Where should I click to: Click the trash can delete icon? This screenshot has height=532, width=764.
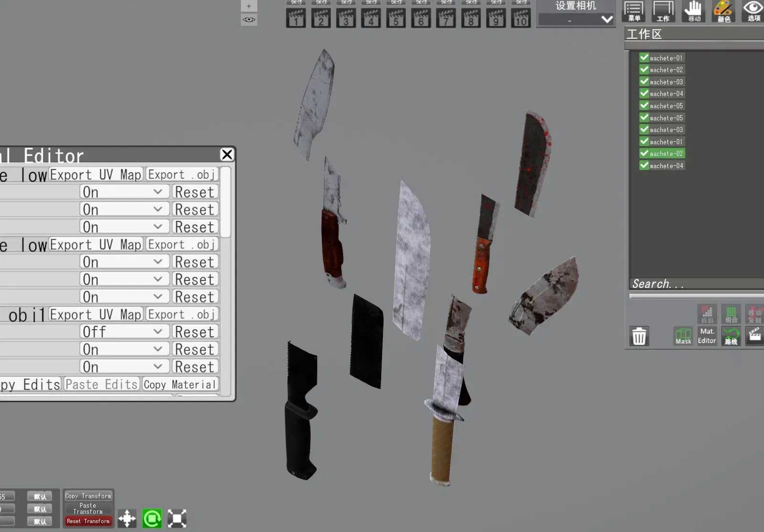(x=639, y=336)
